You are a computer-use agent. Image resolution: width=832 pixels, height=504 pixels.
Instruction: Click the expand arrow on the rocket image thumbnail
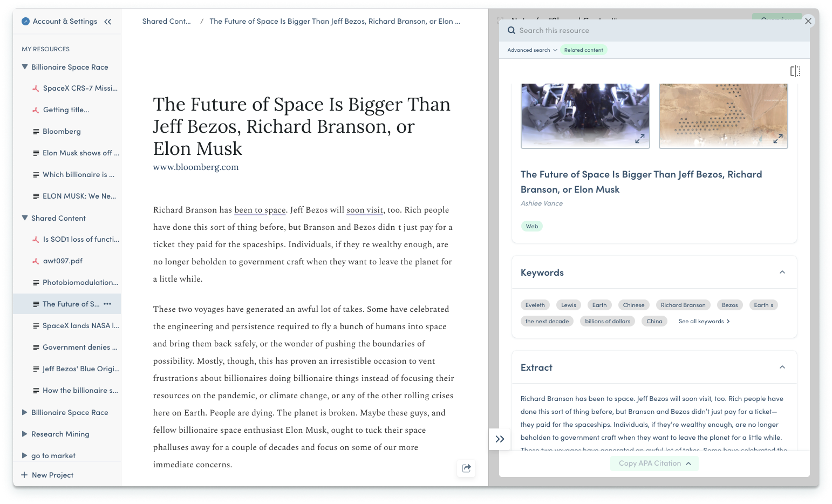(640, 139)
